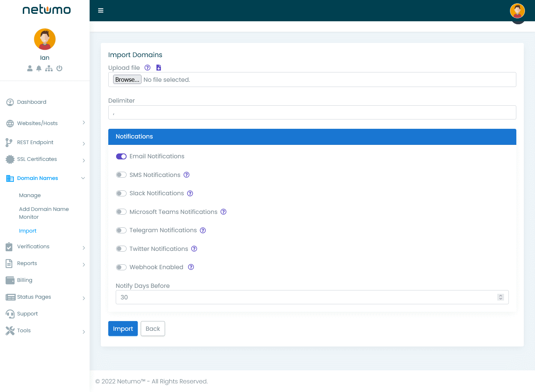
Task: Expand the Verifications menu chevron
Action: [x=84, y=248]
